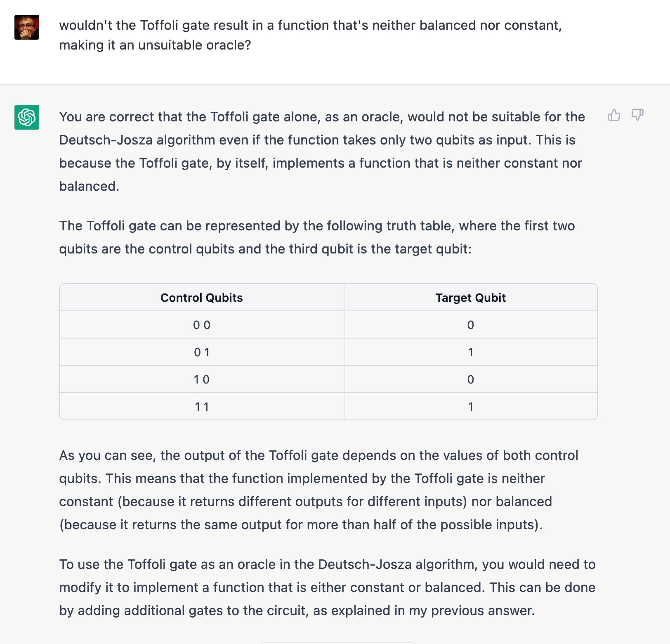The width and height of the screenshot is (670, 644).
Task: Click paragraph starting 'As you can see'
Action: coord(318,490)
